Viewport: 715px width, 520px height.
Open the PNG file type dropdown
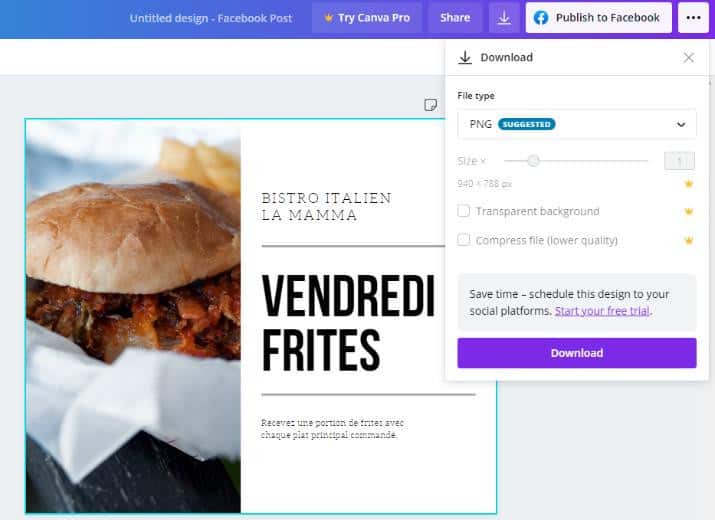(577, 124)
